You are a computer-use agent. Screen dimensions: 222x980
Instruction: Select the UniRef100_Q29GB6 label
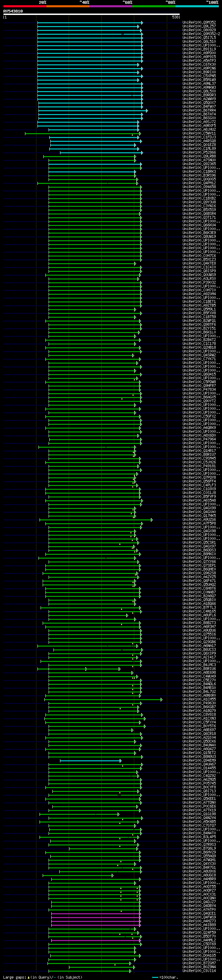(x=199, y=642)
